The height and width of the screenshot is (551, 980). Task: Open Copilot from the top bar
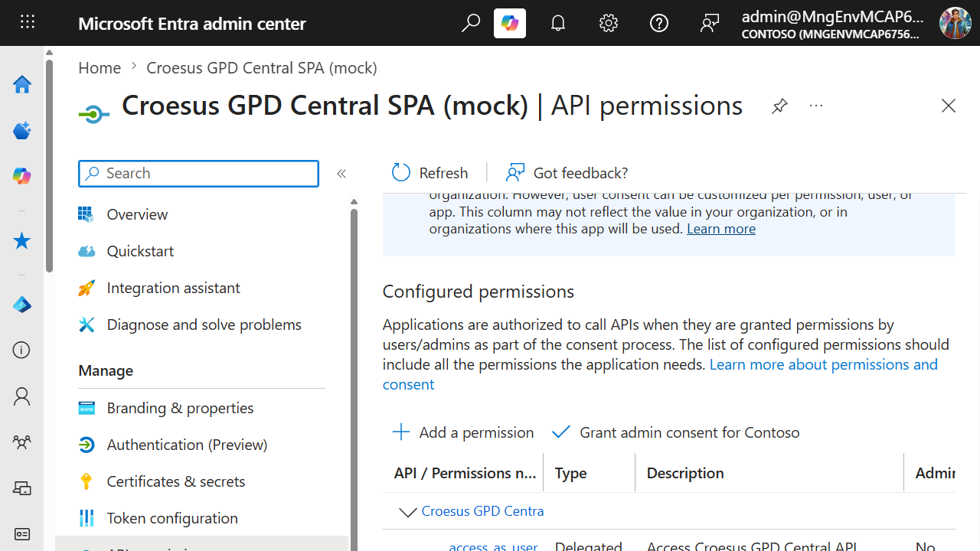pos(510,23)
